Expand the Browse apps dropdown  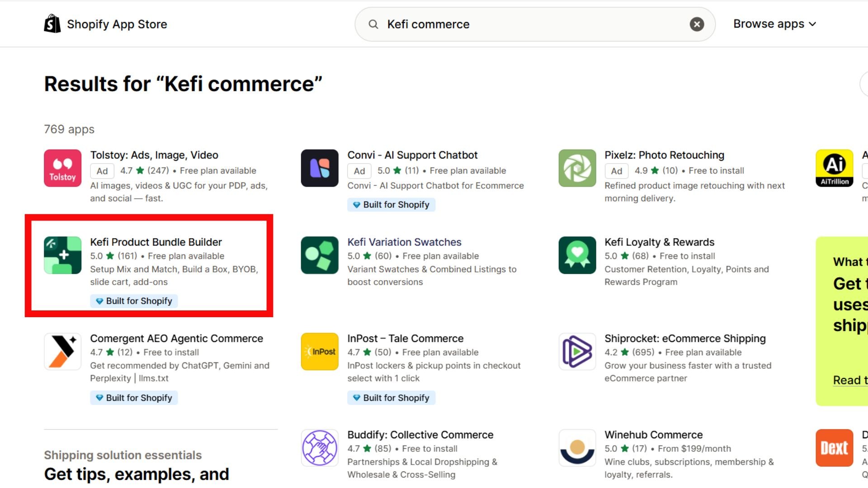point(774,24)
